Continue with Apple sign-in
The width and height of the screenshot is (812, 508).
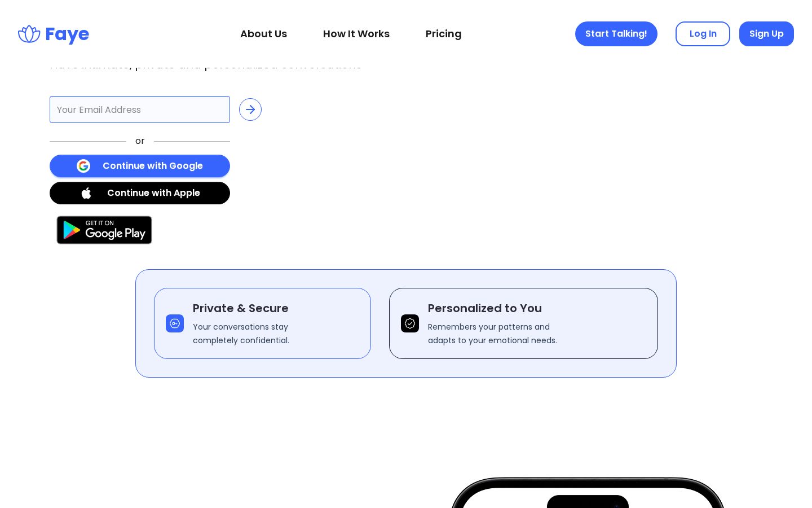click(140, 193)
